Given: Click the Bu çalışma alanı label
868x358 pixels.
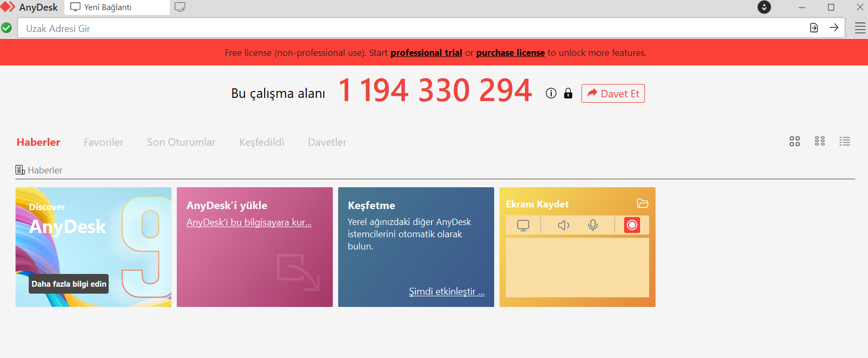Looking at the screenshot, I should point(278,94).
